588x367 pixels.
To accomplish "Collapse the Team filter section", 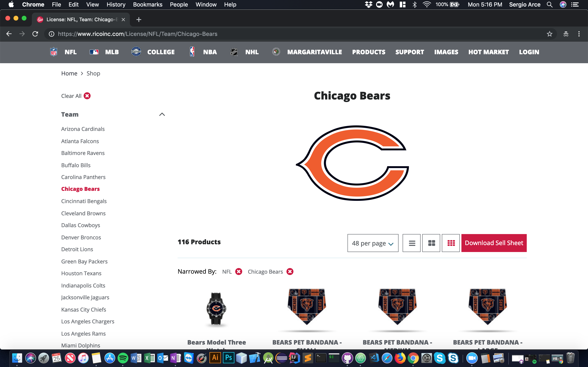I will (x=162, y=114).
